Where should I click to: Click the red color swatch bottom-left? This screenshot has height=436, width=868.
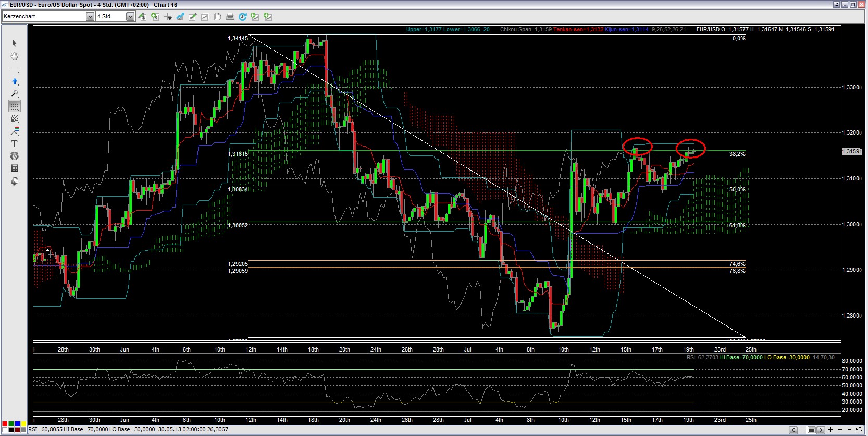(5, 423)
